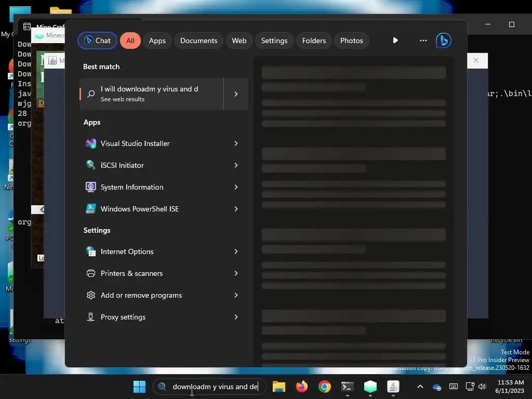Expand the best match result arrow

[236, 94]
